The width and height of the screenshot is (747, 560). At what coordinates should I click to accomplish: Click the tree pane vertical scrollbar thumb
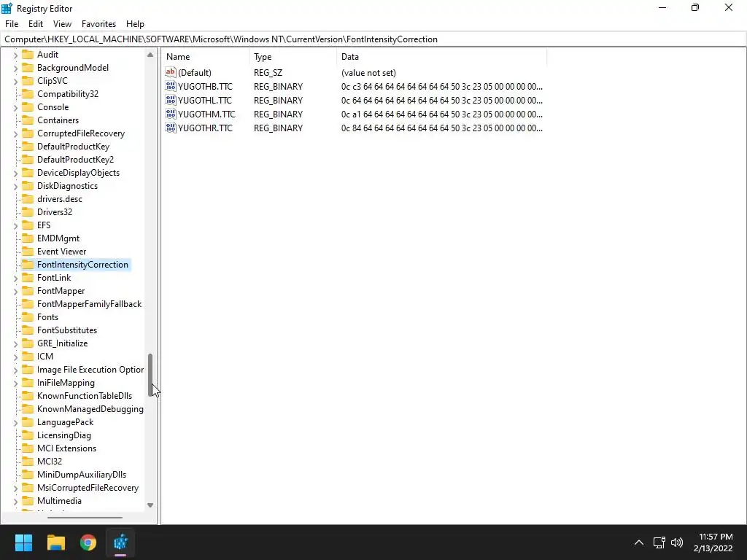point(150,376)
